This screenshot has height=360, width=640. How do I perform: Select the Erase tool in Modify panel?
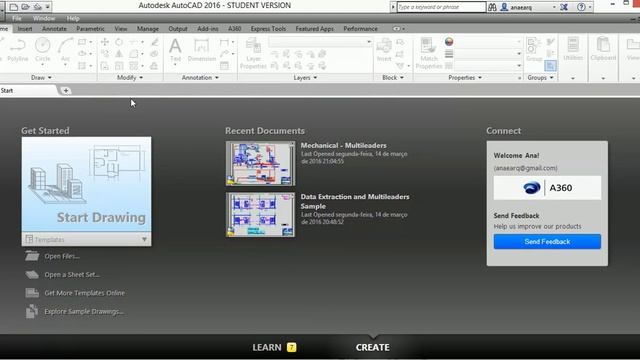point(155,42)
